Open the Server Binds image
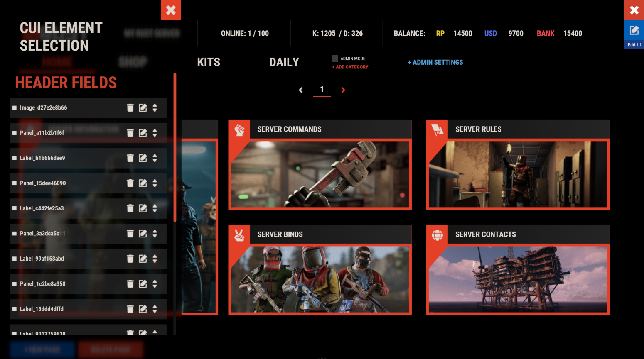The width and height of the screenshot is (644, 359). click(320, 279)
